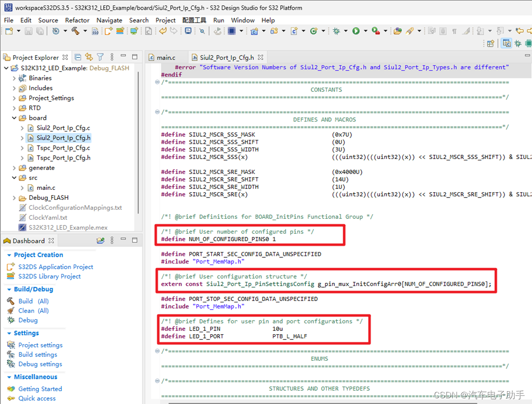Click the Last Edit Location arrow icon

pos(519,31)
